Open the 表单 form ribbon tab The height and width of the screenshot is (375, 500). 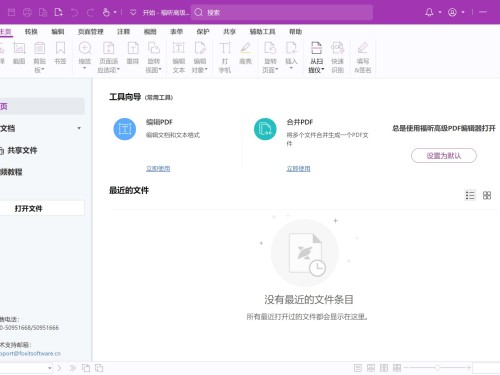point(176,32)
